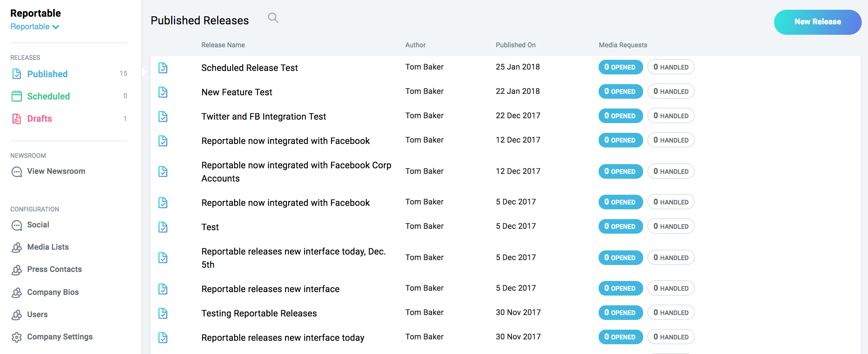Open Company Settings page

point(60,337)
